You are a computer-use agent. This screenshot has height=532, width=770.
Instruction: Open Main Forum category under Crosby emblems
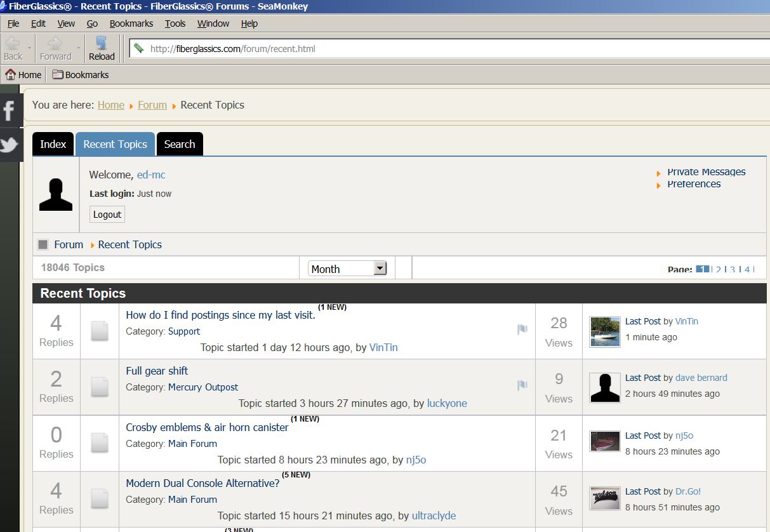point(192,444)
